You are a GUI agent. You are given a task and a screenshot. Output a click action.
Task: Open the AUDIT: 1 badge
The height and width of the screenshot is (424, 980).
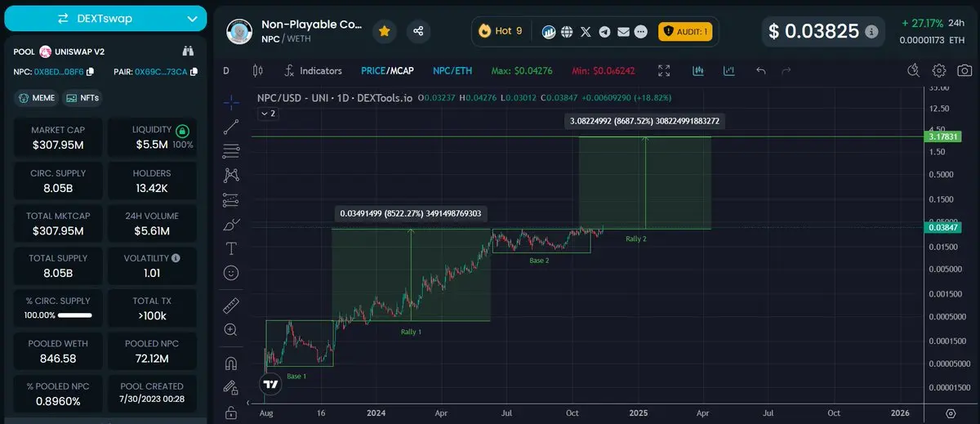pyautogui.click(x=684, y=31)
